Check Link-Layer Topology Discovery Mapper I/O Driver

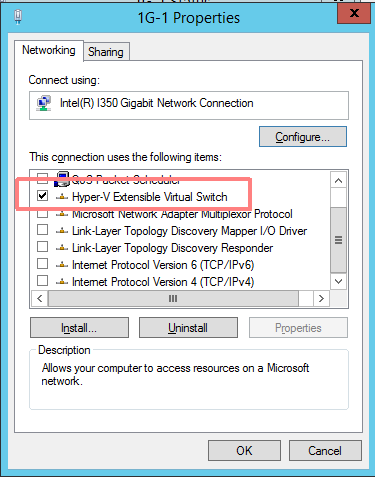click(x=42, y=230)
